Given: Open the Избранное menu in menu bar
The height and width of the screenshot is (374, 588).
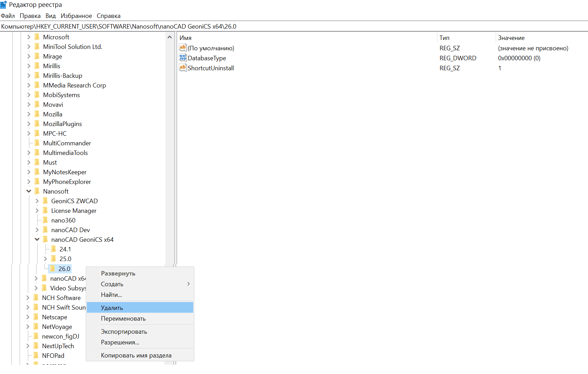Looking at the screenshot, I should pos(76,16).
